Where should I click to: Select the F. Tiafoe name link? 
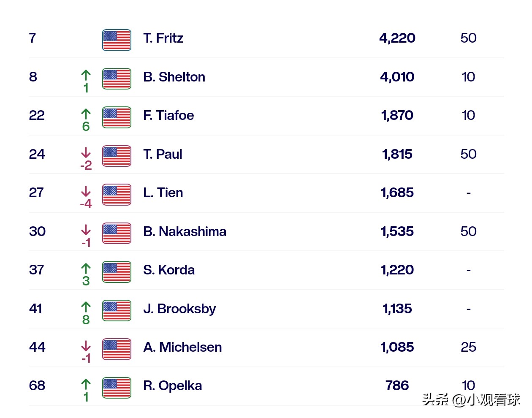[168, 116]
